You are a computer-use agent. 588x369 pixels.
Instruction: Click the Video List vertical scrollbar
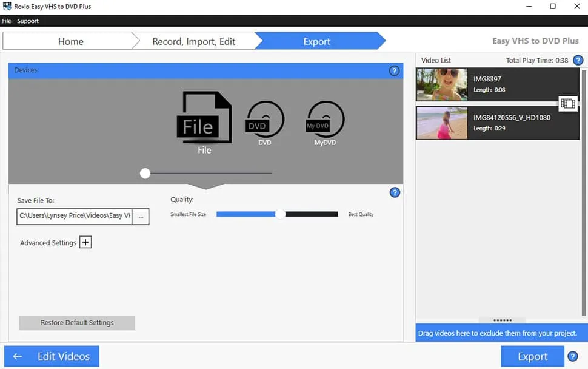point(584,193)
